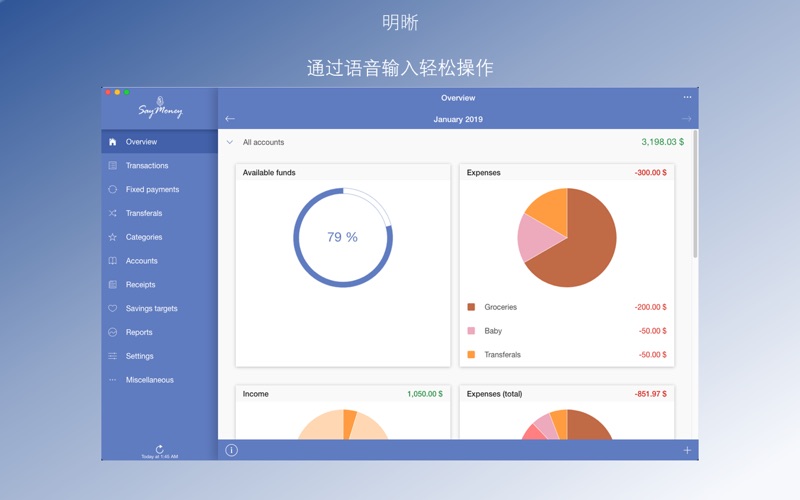The width and height of the screenshot is (800, 500).
Task: Click the Income card title
Action: [x=256, y=394]
